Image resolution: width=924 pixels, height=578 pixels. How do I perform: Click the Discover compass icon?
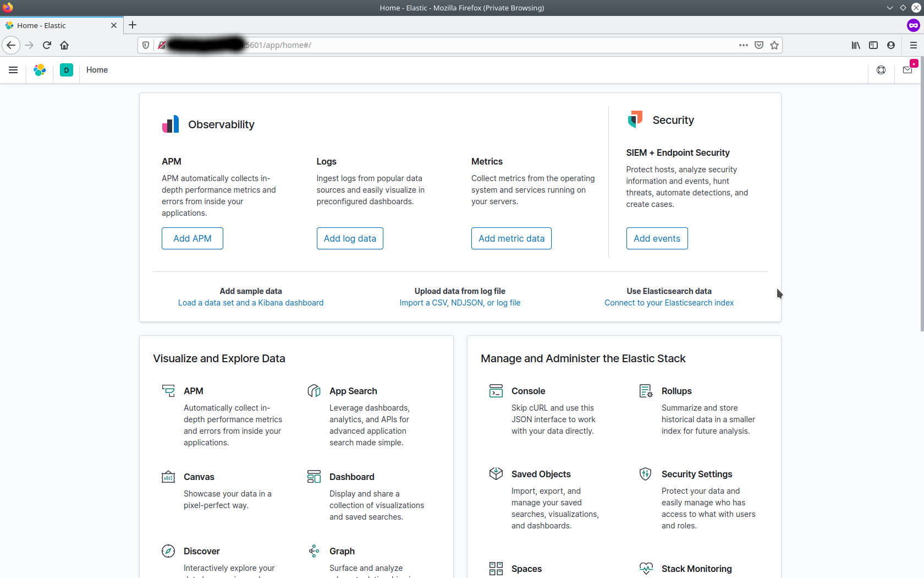(x=168, y=551)
